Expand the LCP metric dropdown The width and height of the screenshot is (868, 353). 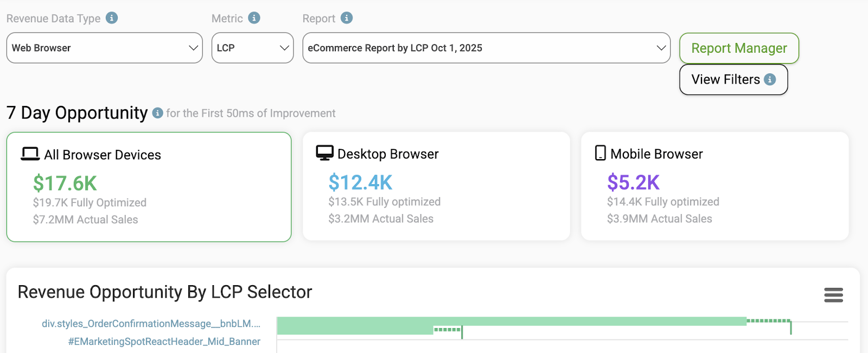[252, 48]
